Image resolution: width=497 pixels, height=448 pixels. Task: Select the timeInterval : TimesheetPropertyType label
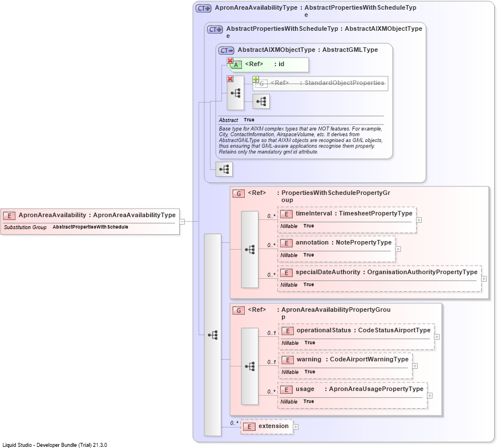354,213
